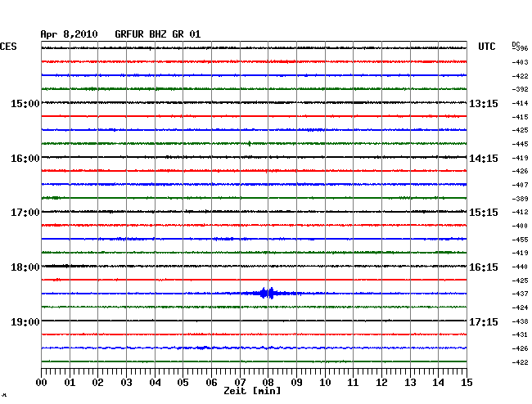Click x-axis minute label '09'

click(x=296, y=383)
